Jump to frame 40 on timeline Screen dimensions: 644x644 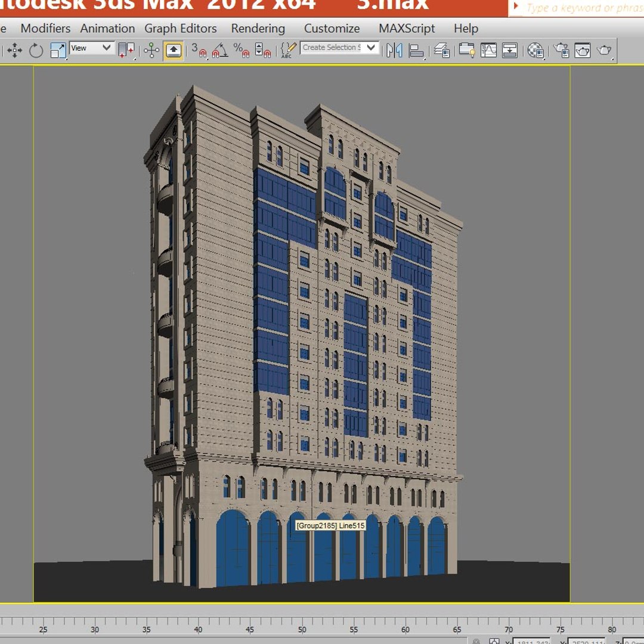(199, 629)
